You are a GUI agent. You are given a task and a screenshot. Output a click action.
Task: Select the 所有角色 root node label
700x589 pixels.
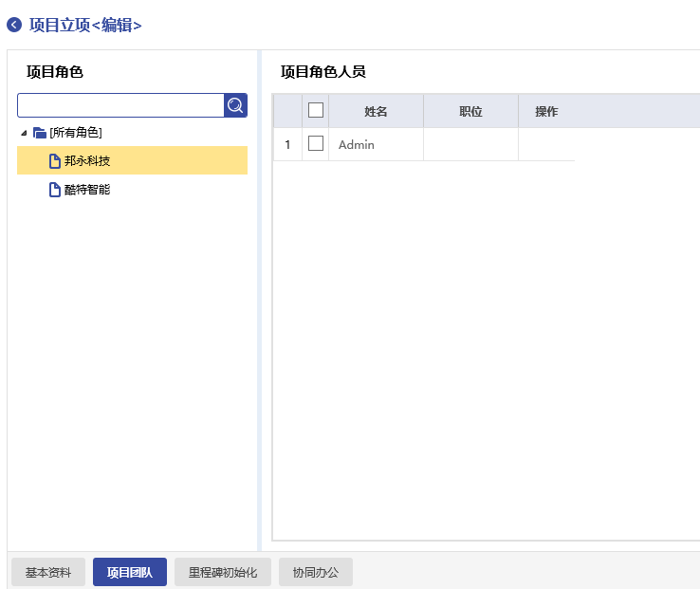pos(76,133)
